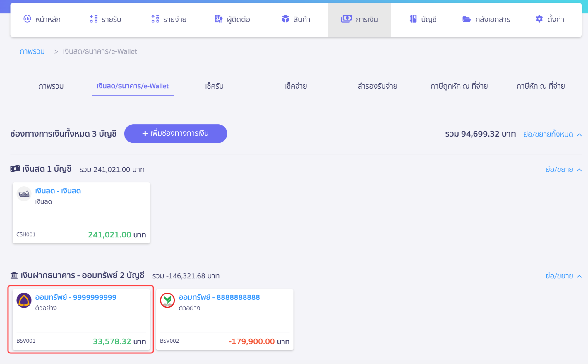This screenshot has height=364, width=588.
Task: Toggle ย่อ/ขยายทั้งหมด to collapse all
Action: point(552,134)
